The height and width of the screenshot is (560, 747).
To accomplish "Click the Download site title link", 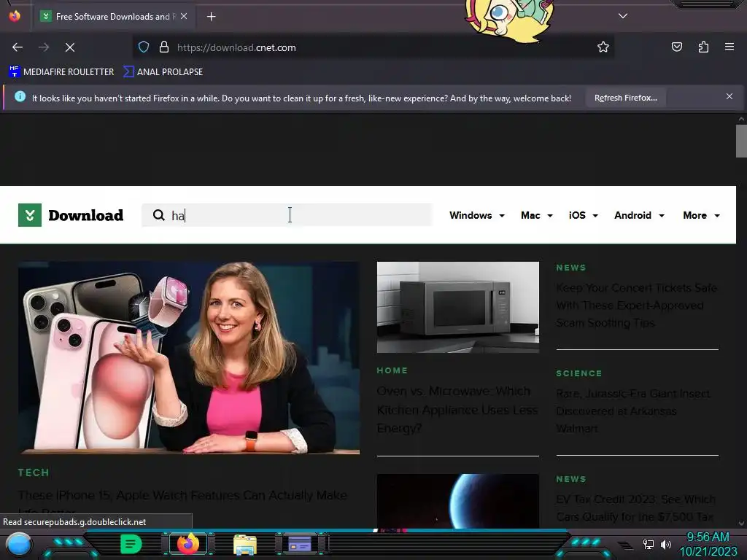I will 86,215.
